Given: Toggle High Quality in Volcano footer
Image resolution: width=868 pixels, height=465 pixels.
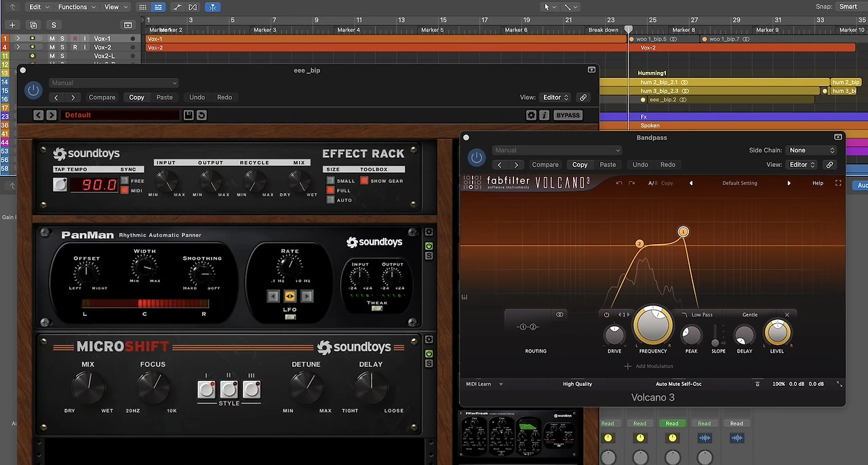Looking at the screenshot, I should [x=577, y=384].
